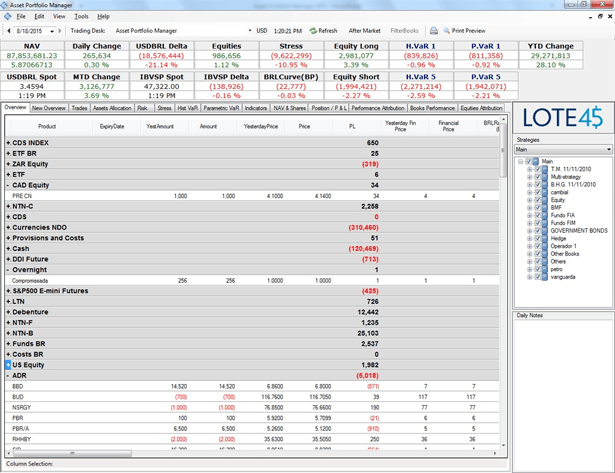This screenshot has height=473, width=615.
Task: Click the After Market button
Action: coord(364,31)
